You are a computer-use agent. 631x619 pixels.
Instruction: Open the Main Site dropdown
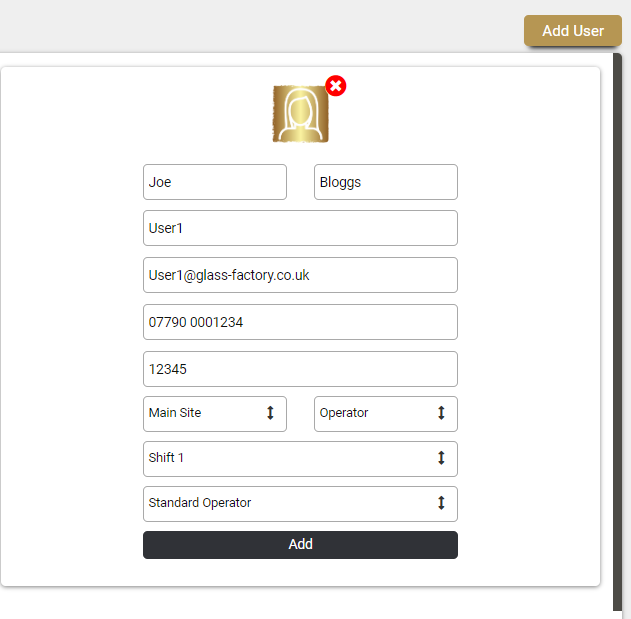coord(215,414)
